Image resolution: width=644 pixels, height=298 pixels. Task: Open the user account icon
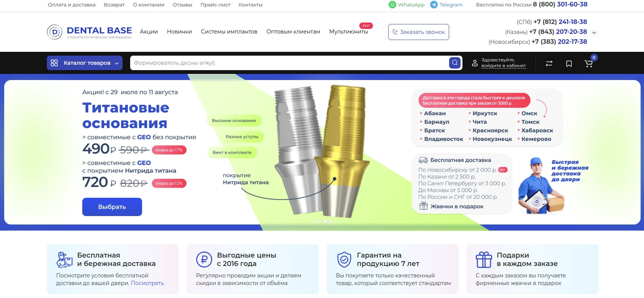(x=475, y=63)
